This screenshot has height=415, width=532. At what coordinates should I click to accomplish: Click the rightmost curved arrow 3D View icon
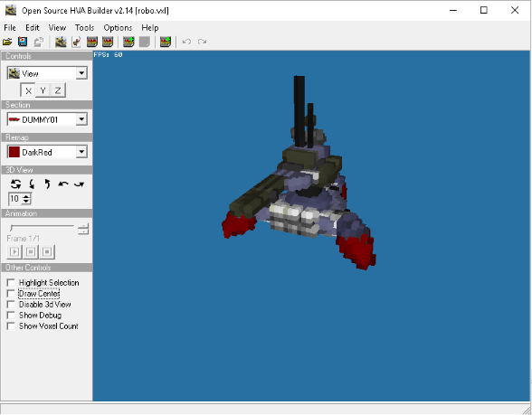coord(80,184)
